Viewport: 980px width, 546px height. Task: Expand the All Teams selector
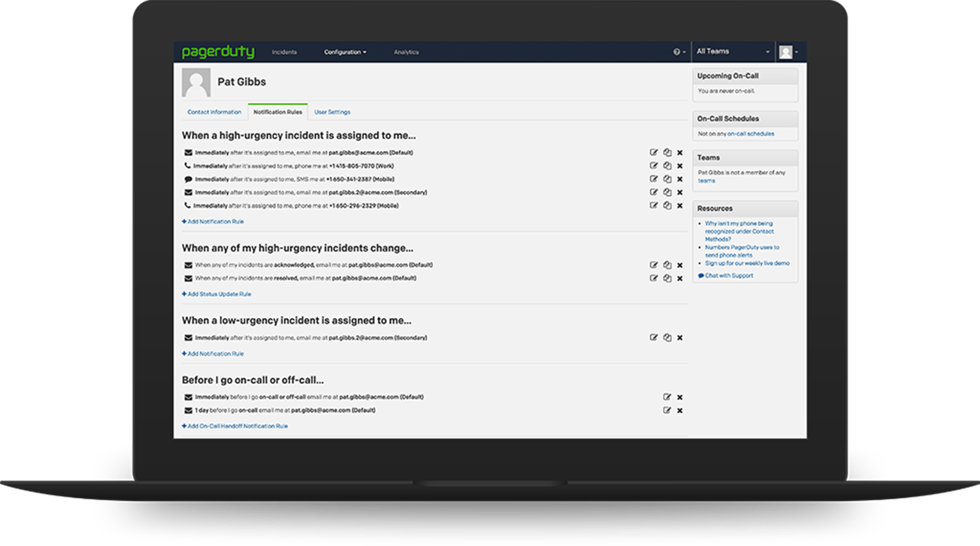coord(732,52)
